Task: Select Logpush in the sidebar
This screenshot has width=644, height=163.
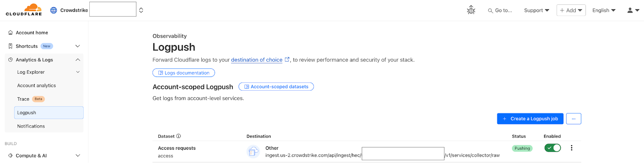Action: click(49, 113)
